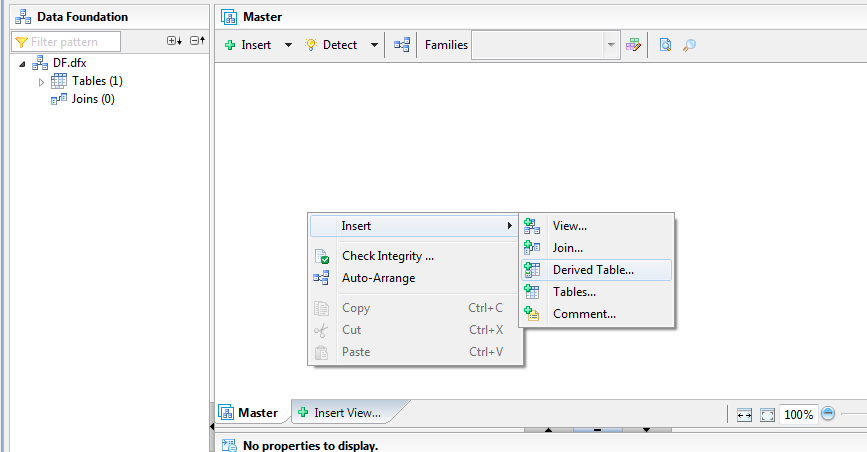Collapse all tree nodes icon
The image size is (867, 452).
coord(197,41)
